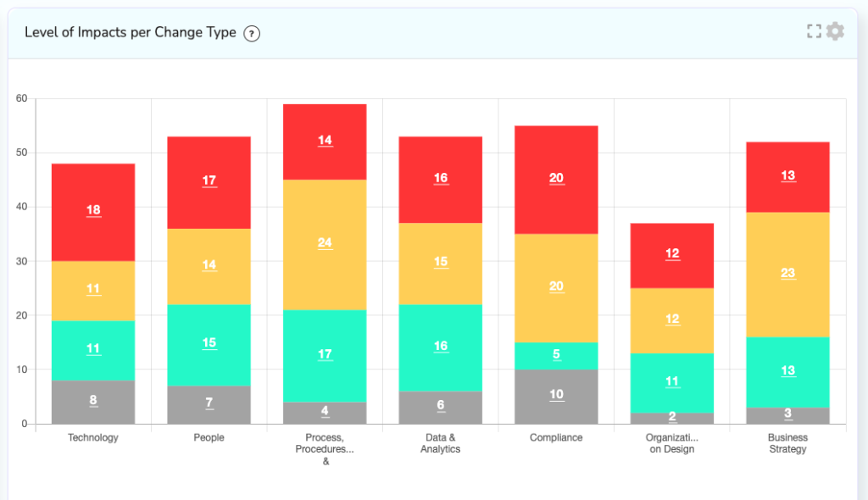Click the underlined value 24 on Process bar
The width and height of the screenshot is (868, 500).
tap(325, 243)
